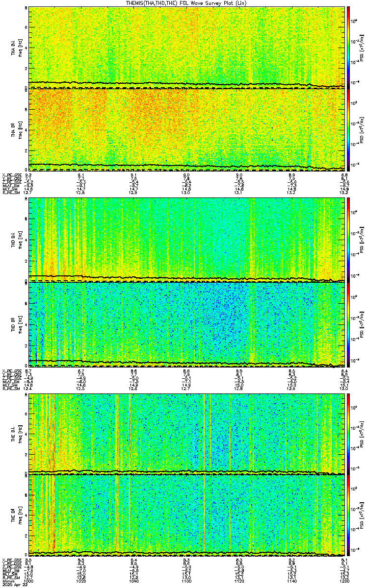Select the THA B-parallel spectrogram panel
Image resolution: width=368 pixels, height=588 pixels.
click(x=185, y=130)
